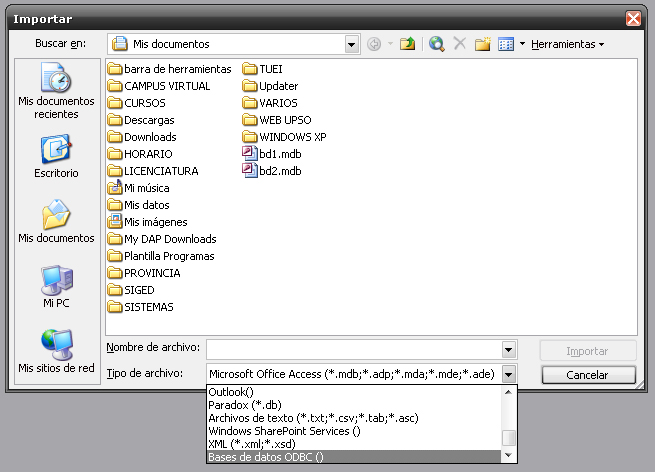
Task: Select the Descargas folder
Action: (x=141, y=120)
